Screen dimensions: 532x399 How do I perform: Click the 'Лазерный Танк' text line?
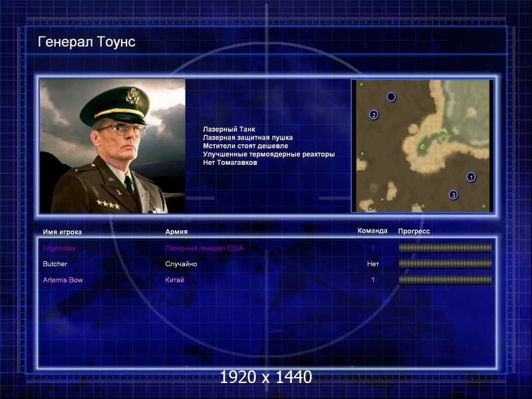[x=229, y=129]
